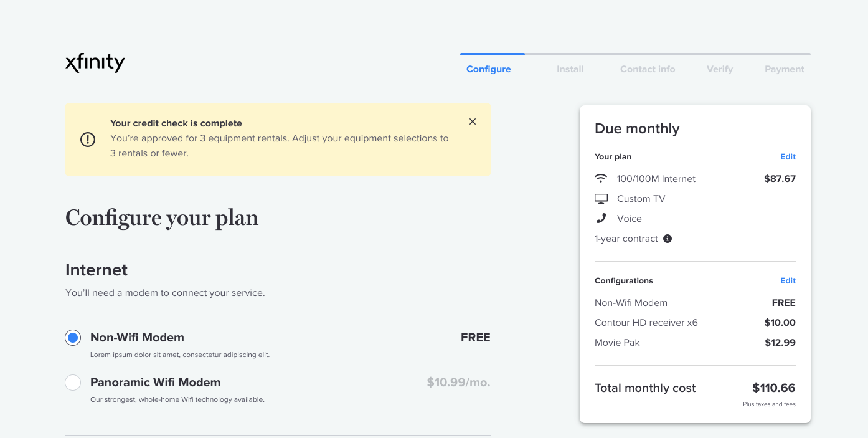
Task: Click the Xfinity logo
Action: pyautogui.click(x=95, y=63)
